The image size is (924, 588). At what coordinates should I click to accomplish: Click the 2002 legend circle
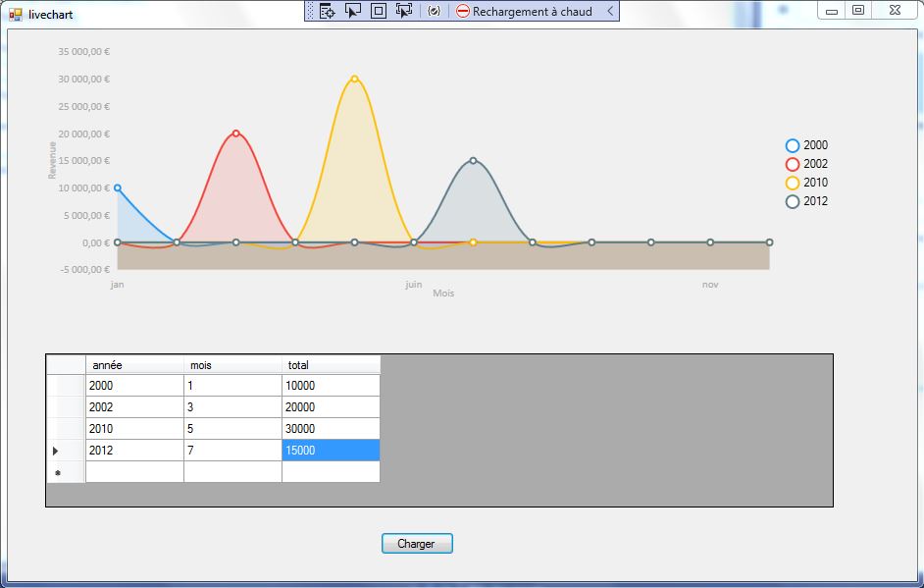[x=793, y=164]
